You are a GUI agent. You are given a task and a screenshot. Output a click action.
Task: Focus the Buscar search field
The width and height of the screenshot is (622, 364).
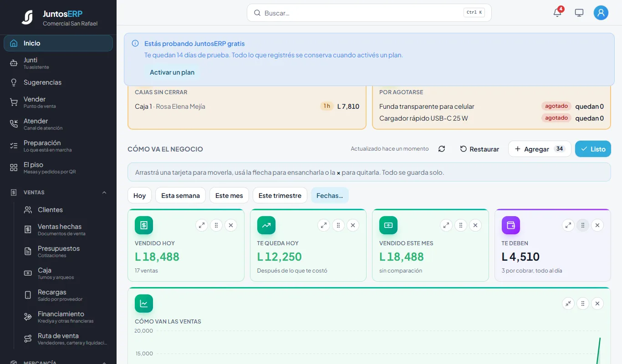(369, 13)
